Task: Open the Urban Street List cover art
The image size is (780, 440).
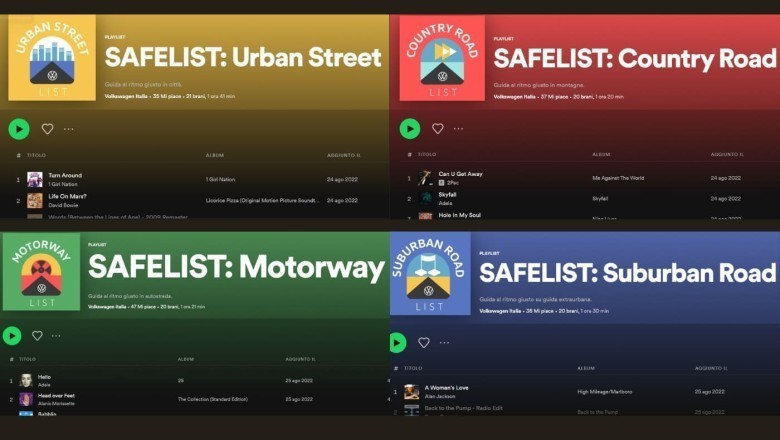Action: point(52,58)
